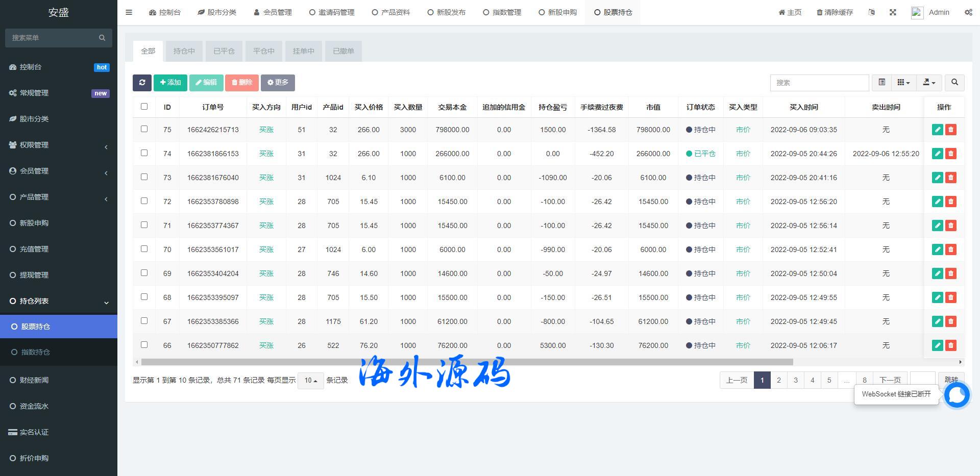Check the select-all checkbox in table header

tap(144, 107)
